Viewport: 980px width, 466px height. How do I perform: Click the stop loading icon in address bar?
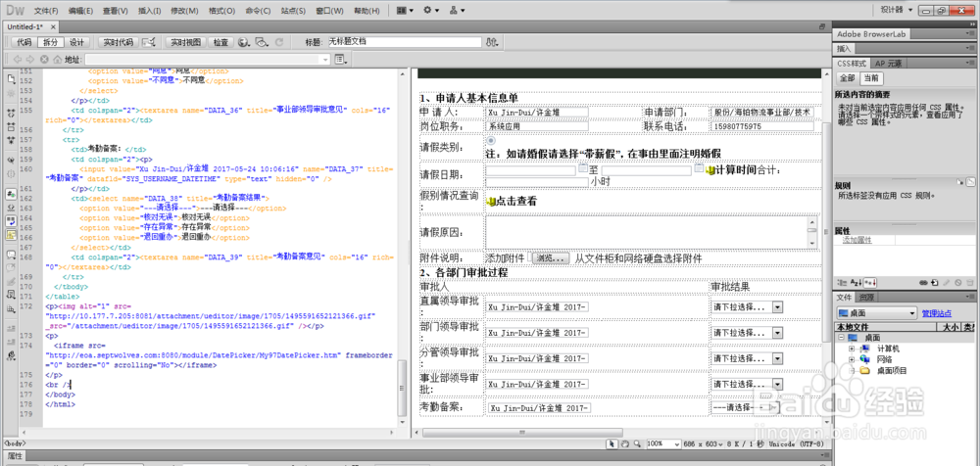(44, 60)
